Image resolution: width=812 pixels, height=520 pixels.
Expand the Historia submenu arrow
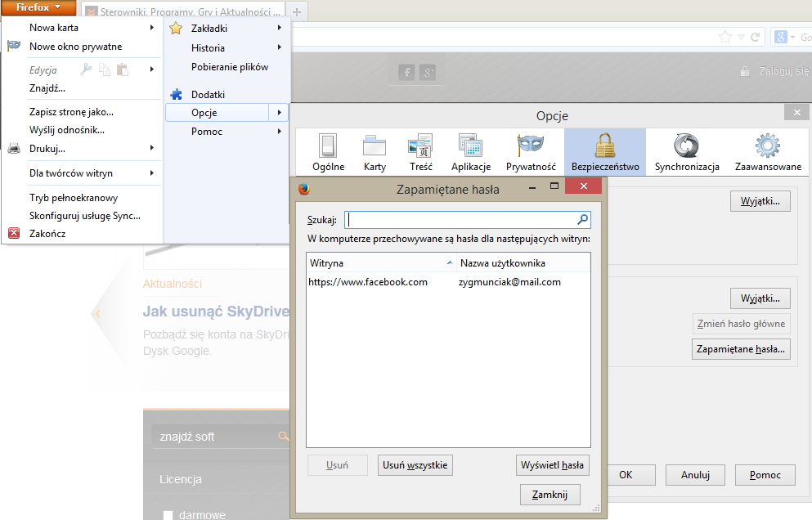click(280, 47)
